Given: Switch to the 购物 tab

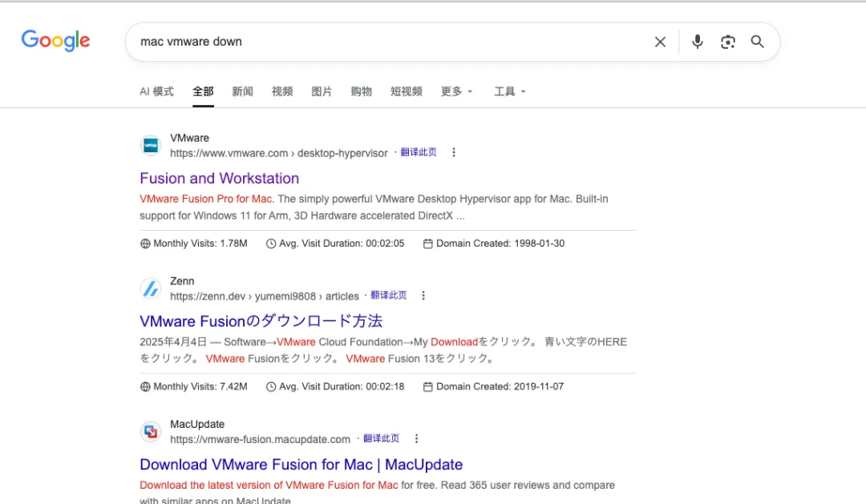Looking at the screenshot, I should [361, 91].
